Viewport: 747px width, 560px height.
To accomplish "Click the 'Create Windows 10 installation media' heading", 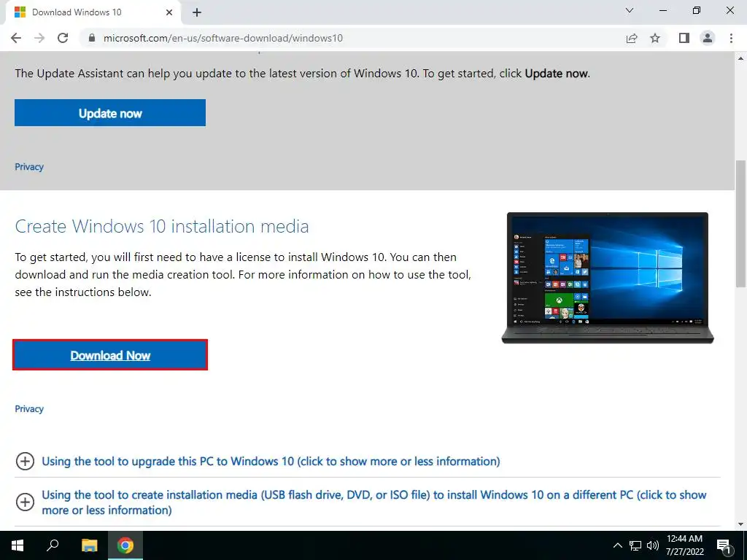I will 162,226.
